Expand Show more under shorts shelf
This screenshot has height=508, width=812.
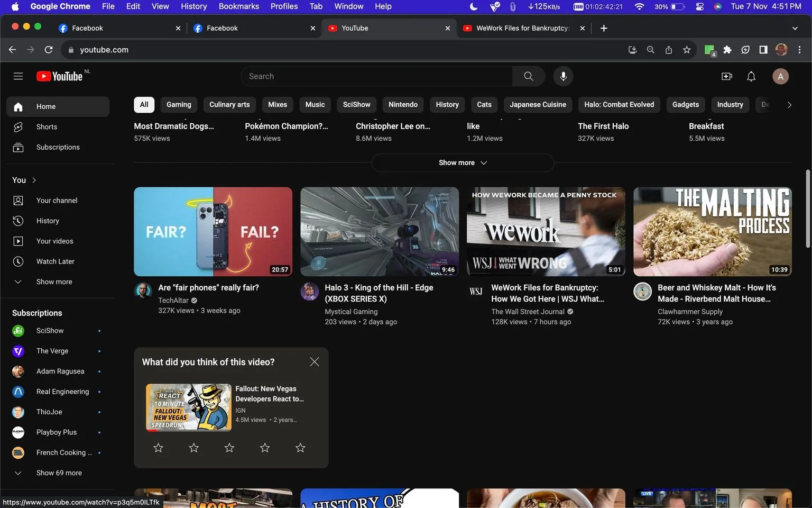click(x=463, y=162)
